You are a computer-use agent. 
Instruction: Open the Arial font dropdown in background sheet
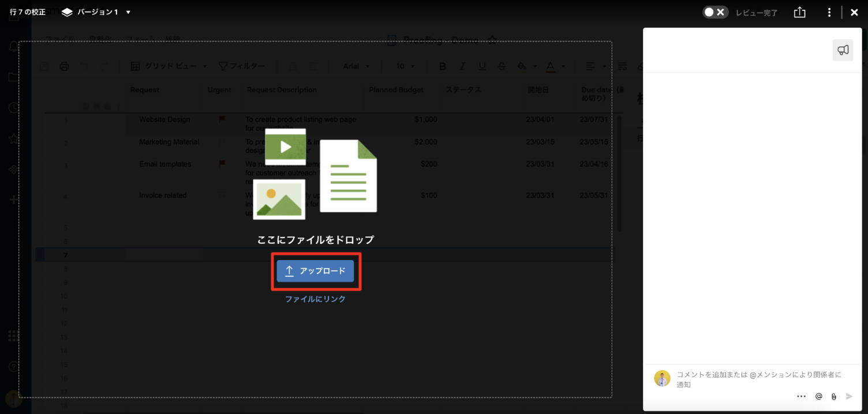pyautogui.click(x=357, y=66)
